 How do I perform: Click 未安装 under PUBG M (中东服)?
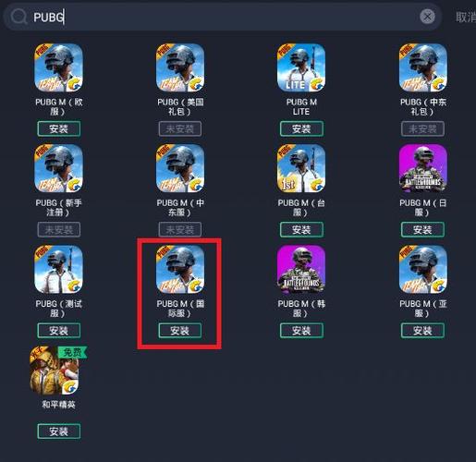pyautogui.click(x=180, y=229)
